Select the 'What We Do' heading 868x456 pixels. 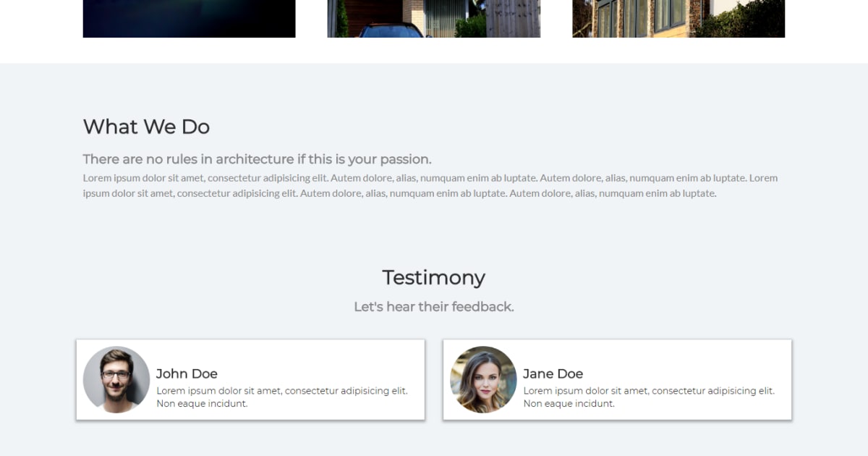[146, 127]
